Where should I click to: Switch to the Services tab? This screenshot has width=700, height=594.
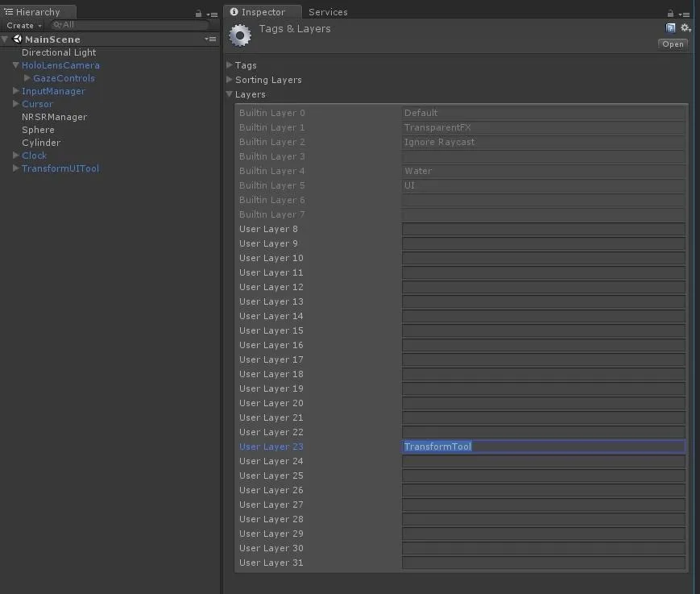point(328,12)
